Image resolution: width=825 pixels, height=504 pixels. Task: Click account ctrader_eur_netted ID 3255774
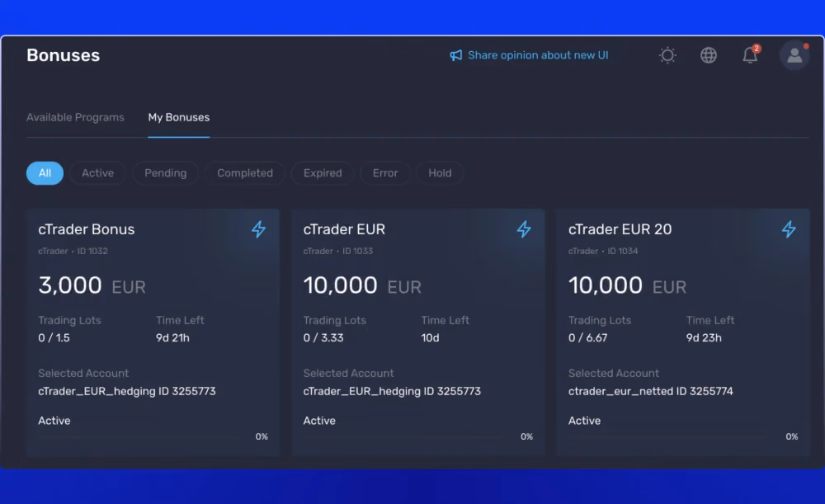650,391
